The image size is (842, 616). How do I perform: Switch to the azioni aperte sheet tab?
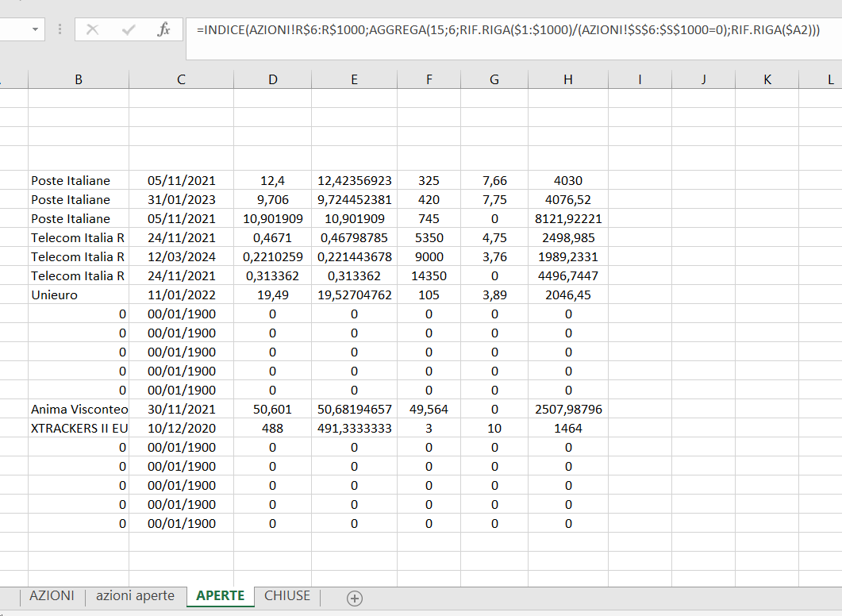(x=136, y=595)
